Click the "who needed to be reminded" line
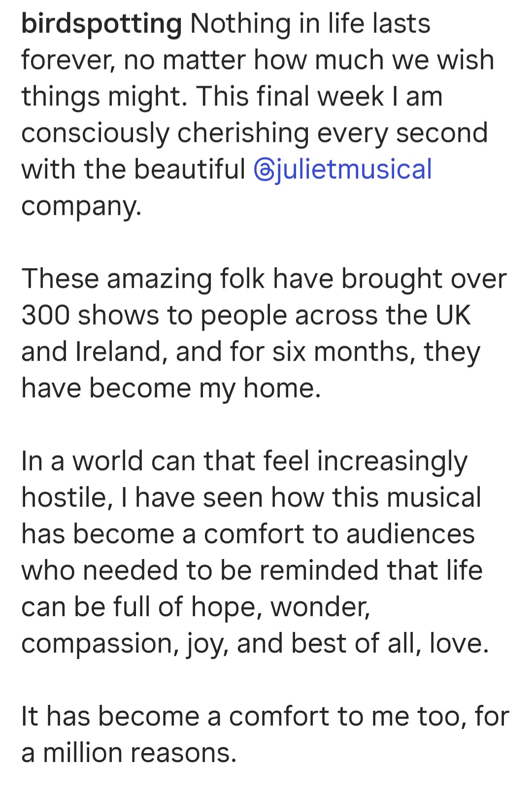Screen dimensions: 532x797 252,571
